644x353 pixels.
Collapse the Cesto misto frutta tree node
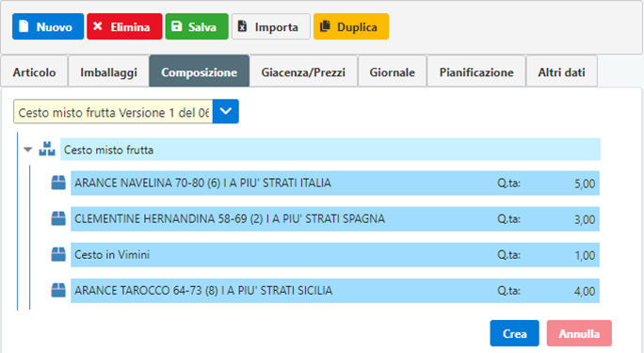pos(28,150)
